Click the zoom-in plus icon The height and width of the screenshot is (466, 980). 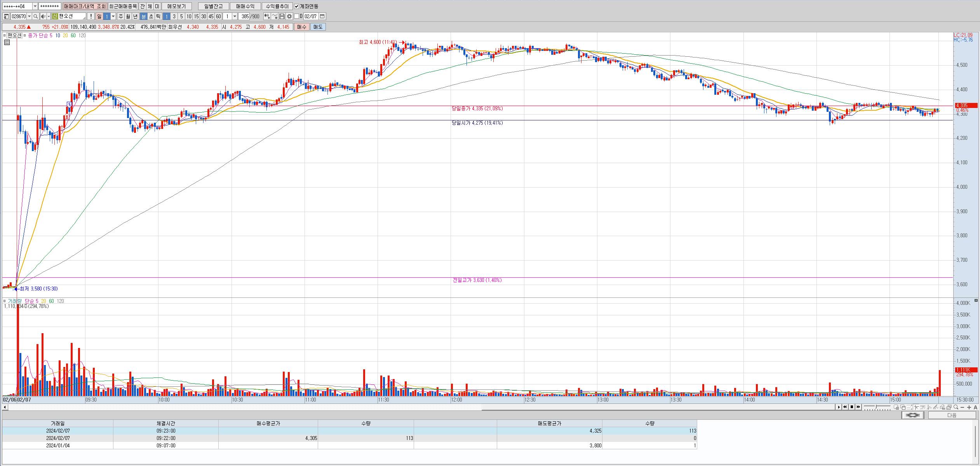coord(969,407)
